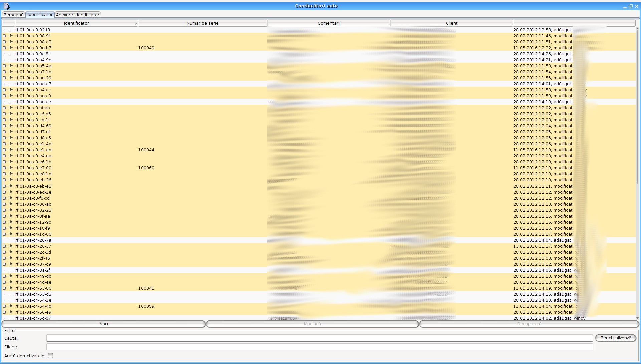
Task: Toggle the Arată dezactivatele checkbox
Action: pyautogui.click(x=50, y=356)
